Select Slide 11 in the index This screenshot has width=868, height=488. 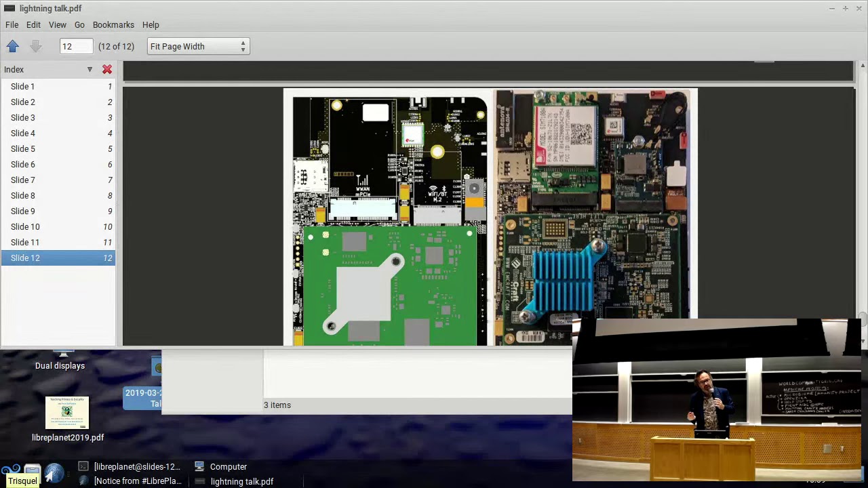pyautogui.click(x=58, y=243)
